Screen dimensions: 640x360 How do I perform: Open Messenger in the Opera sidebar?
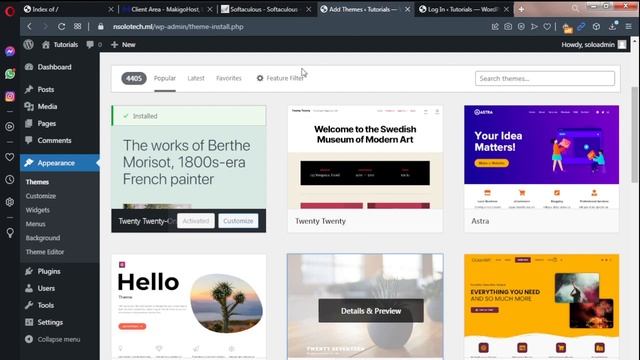[10, 51]
